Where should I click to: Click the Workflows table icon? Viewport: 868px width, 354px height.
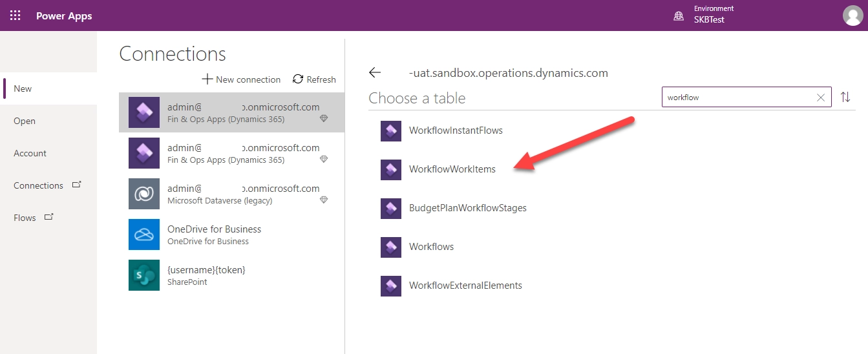391,247
